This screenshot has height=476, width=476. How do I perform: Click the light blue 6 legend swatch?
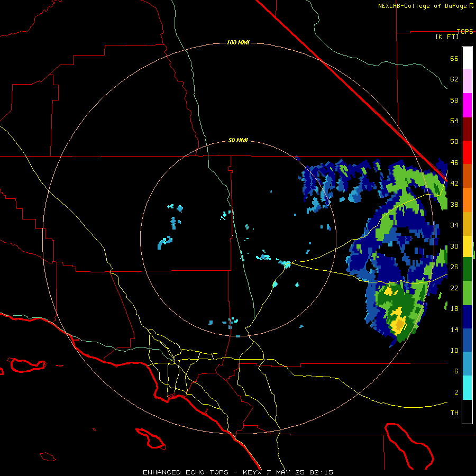pyautogui.click(x=467, y=364)
